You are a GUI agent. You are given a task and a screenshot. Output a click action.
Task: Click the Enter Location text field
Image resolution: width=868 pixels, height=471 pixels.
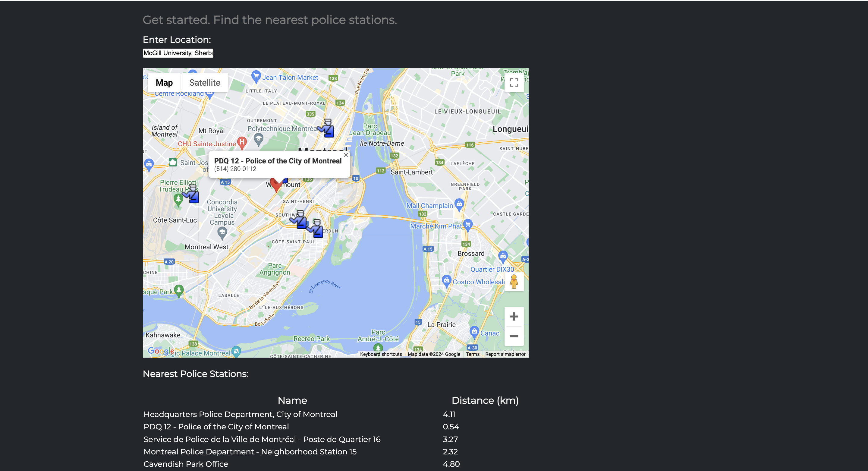coord(178,53)
